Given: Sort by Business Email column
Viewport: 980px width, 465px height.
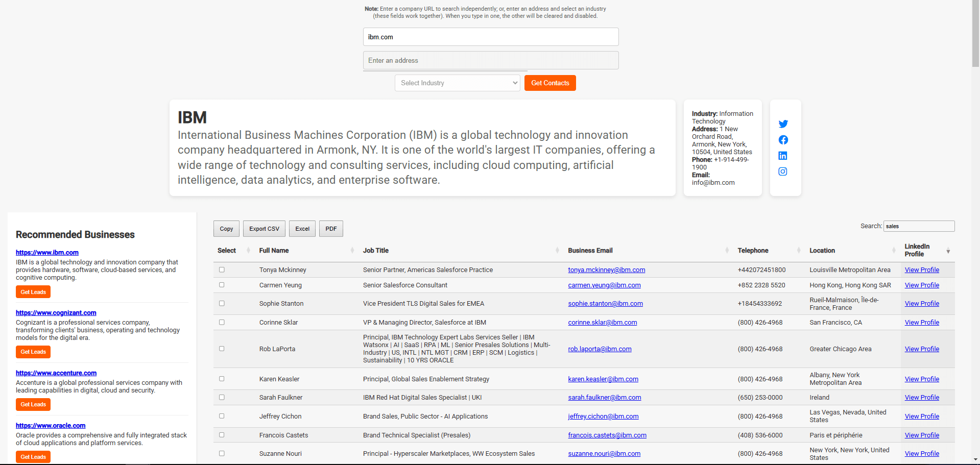Looking at the screenshot, I should [x=649, y=251].
